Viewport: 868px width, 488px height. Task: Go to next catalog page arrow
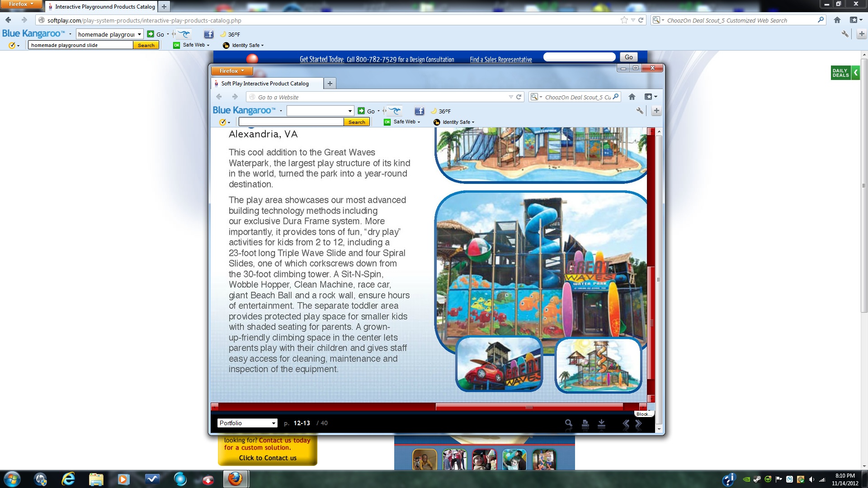[x=639, y=424]
